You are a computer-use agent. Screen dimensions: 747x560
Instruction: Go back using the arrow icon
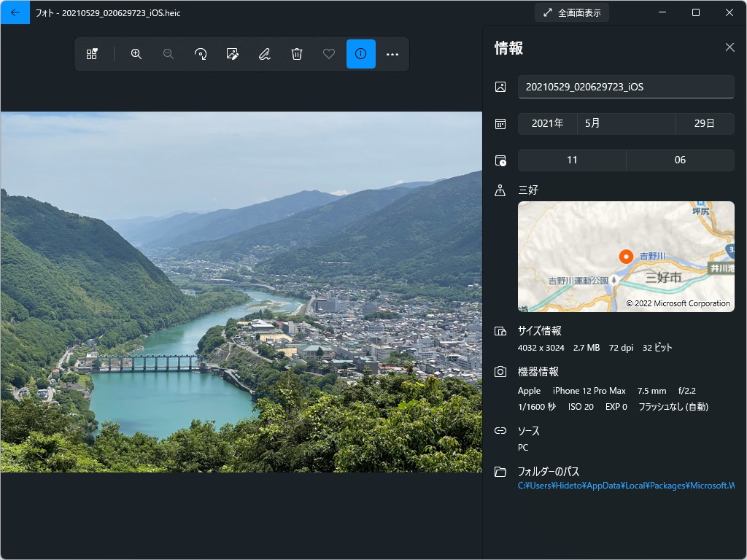15,12
